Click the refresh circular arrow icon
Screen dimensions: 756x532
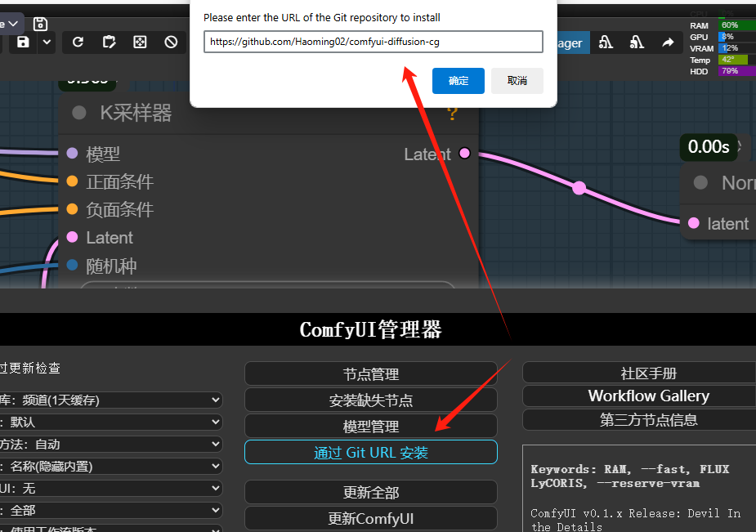pyautogui.click(x=78, y=42)
